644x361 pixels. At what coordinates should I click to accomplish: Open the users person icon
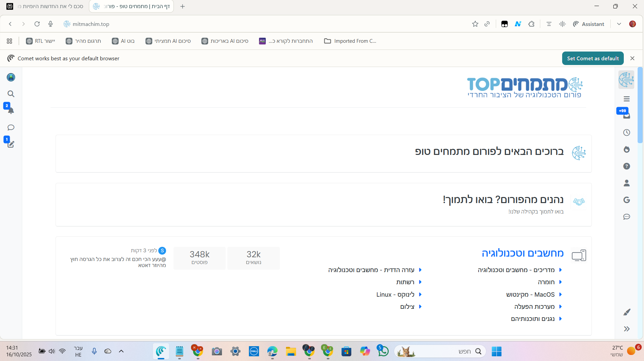(626, 183)
